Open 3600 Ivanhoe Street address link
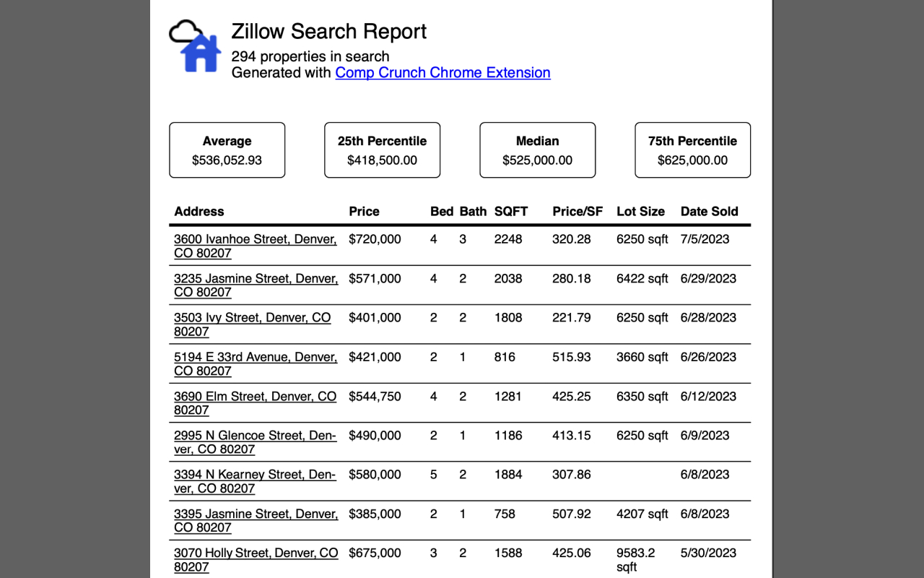The image size is (924, 578). tap(255, 246)
